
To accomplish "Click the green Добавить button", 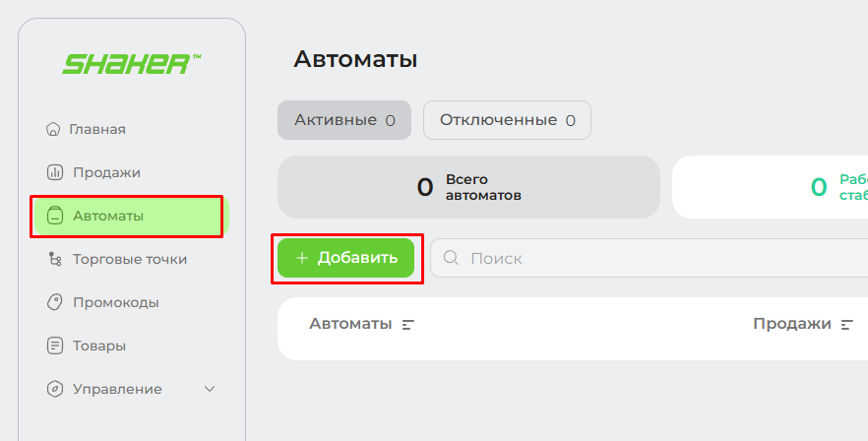I will coord(346,258).
